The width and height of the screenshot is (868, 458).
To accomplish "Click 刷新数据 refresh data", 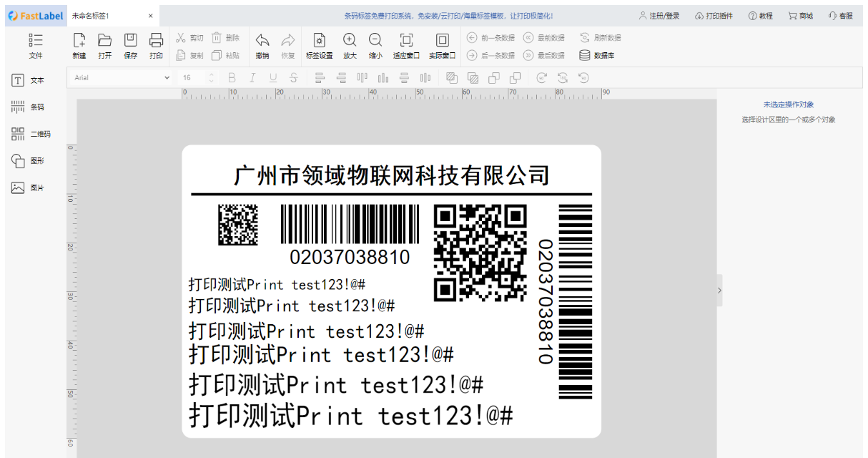I will [x=600, y=38].
